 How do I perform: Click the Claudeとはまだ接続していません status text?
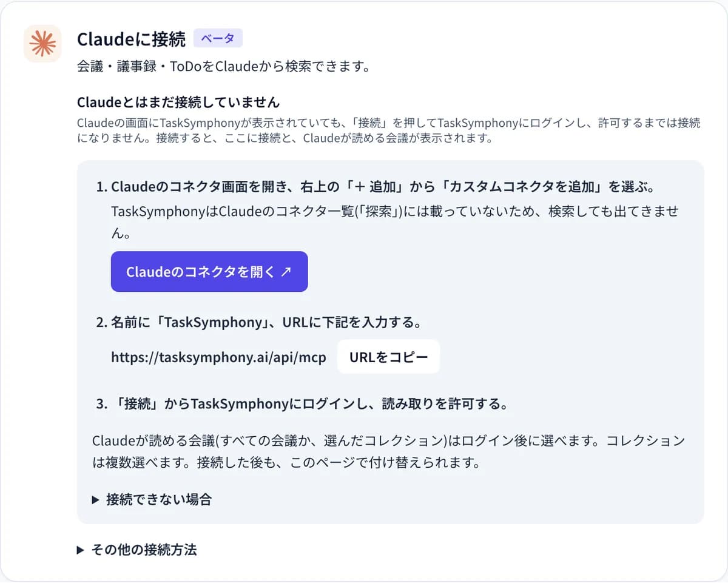tap(178, 101)
